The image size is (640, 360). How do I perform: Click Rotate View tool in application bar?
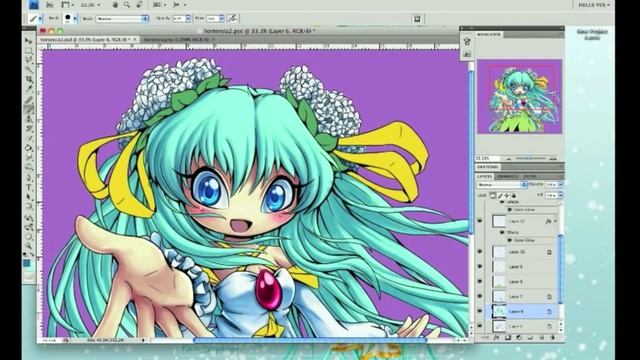(x=139, y=5)
